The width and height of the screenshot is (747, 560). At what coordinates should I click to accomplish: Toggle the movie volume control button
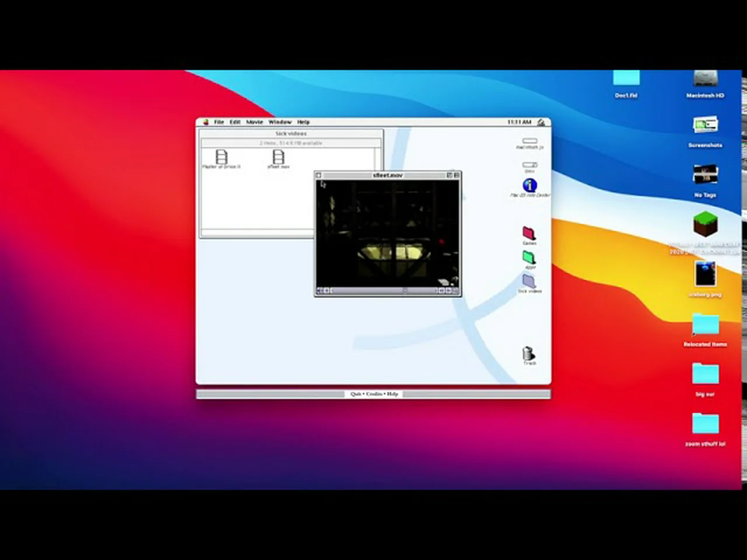click(320, 290)
